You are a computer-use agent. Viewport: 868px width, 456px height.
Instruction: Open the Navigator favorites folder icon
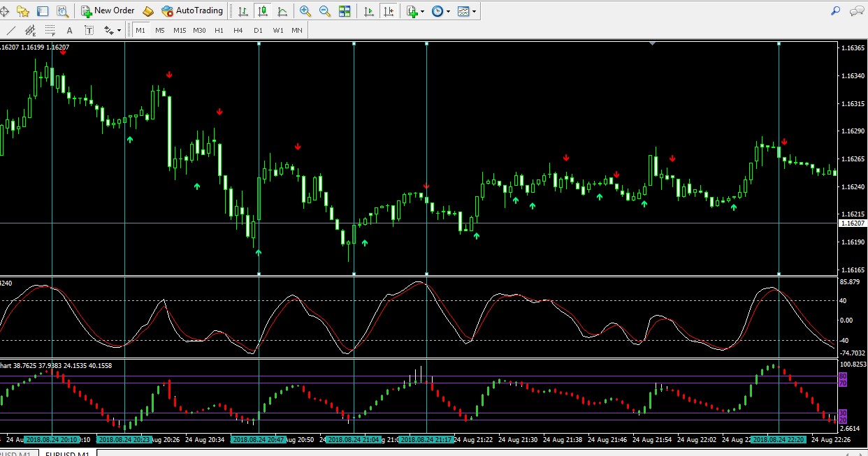point(23,11)
